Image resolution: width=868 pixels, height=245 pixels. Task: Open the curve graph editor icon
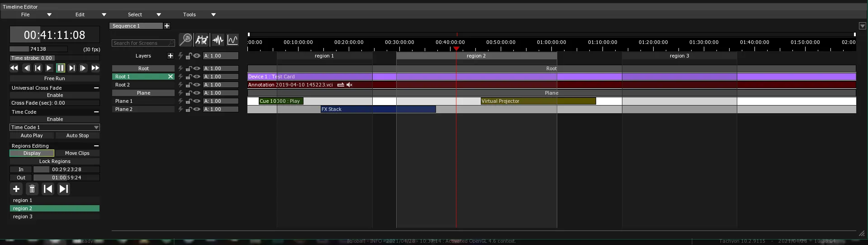tap(232, 40)
